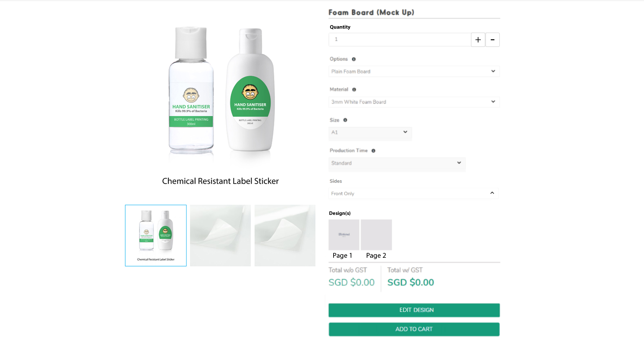Click the Options info icon

[x=354, y=59]
